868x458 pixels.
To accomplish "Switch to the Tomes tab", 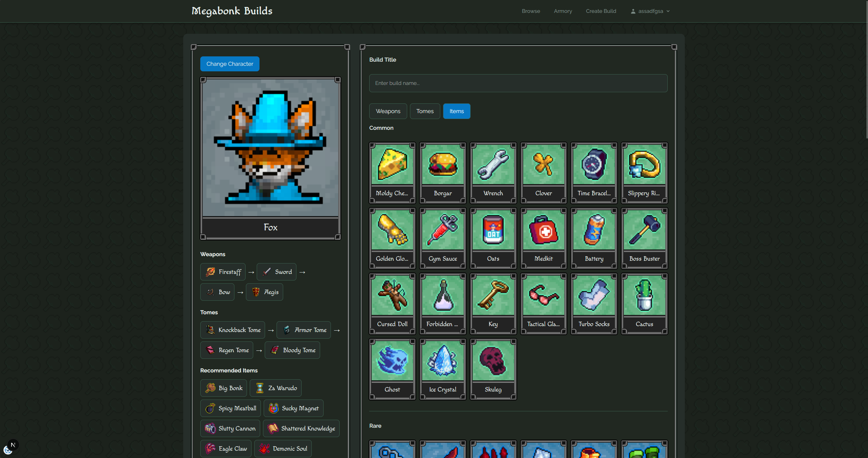I will (x=425, y=111).
